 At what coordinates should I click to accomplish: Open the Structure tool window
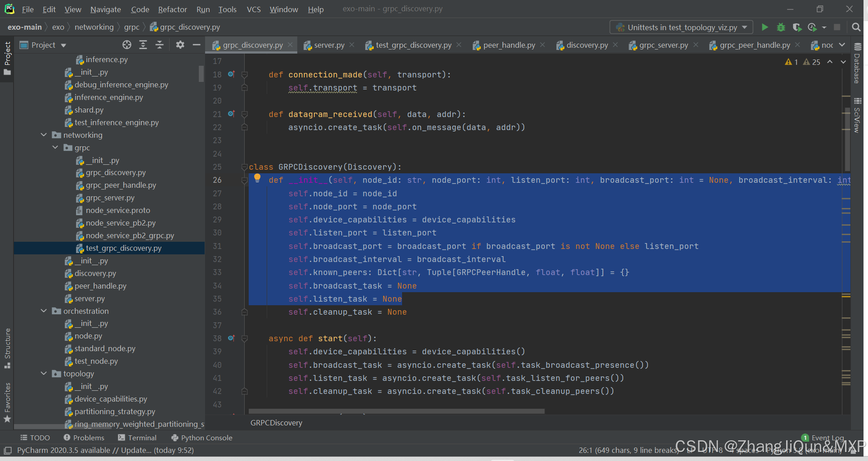tap(7, 348)
